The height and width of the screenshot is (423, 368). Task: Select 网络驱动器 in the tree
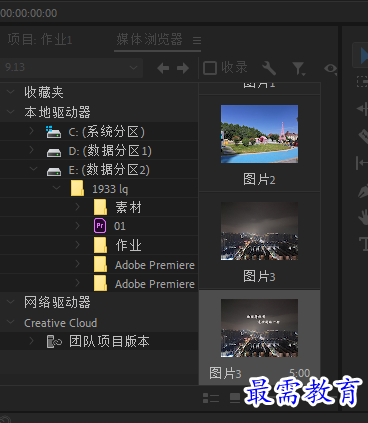[57, 303]
